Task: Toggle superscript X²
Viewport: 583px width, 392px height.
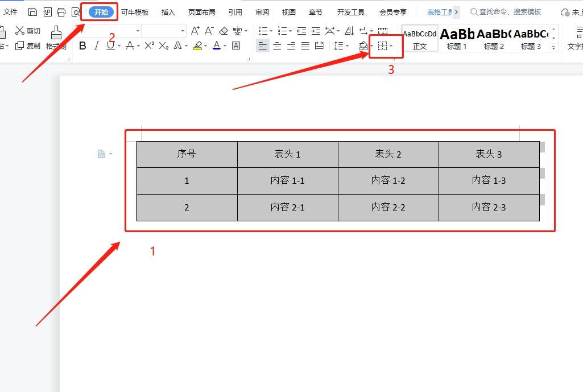Action: coord(149,46)
